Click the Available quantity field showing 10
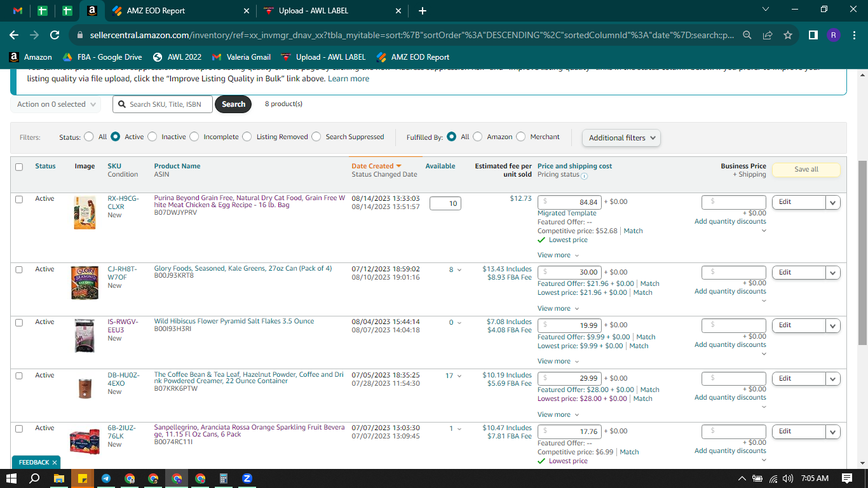The width and height of the screenshot is (868, 488). pos(445,203)
